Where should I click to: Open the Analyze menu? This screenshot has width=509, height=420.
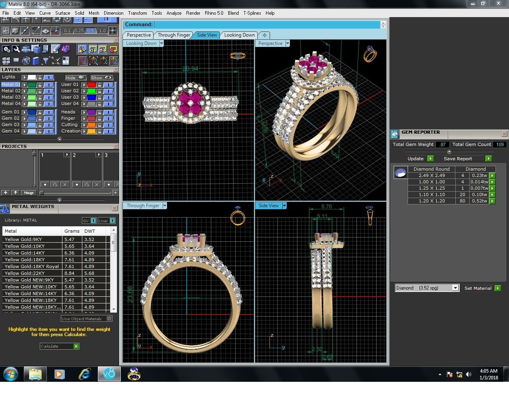[174, 13]
